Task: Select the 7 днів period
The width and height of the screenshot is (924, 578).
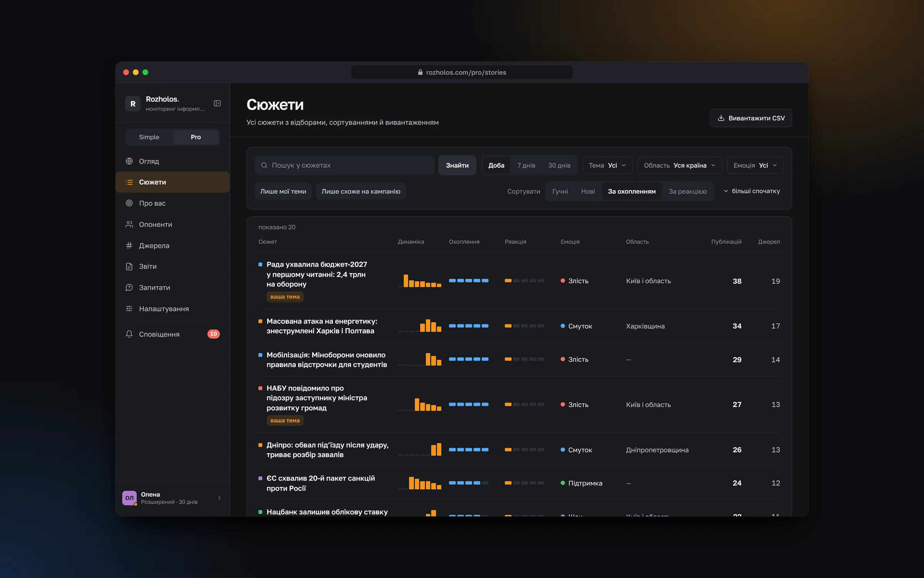Action: point(526,165)
